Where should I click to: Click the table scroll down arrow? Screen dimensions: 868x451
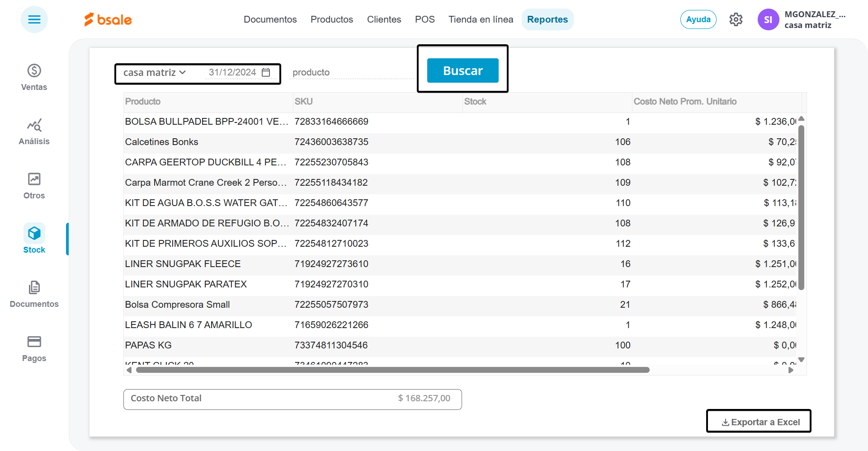tap(802, 360)
